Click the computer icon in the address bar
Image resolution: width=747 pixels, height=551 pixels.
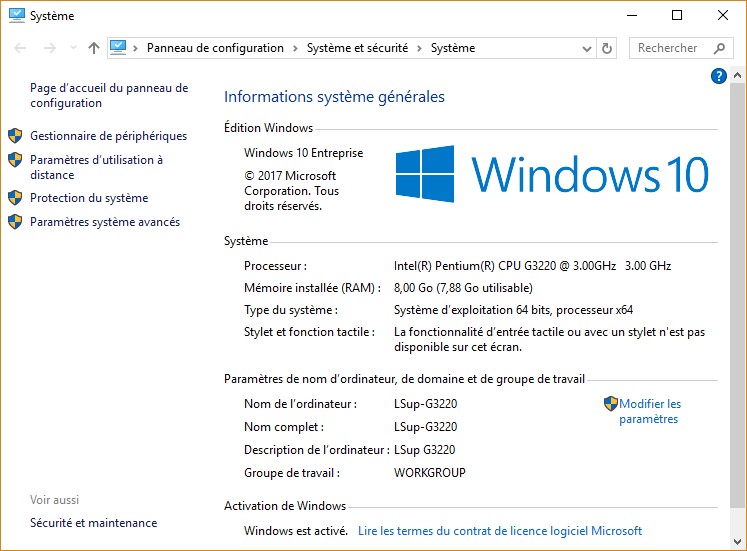[119, 48]
